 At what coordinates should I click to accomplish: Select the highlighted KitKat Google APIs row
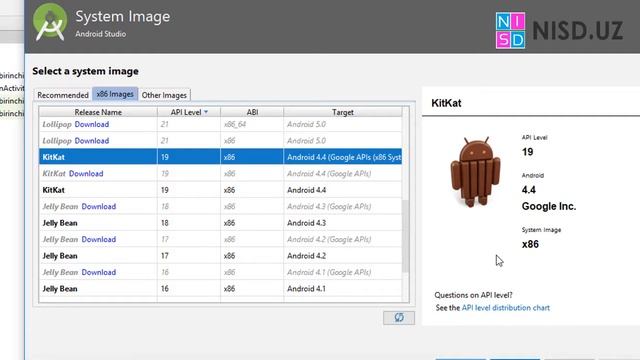click(220, 157)
